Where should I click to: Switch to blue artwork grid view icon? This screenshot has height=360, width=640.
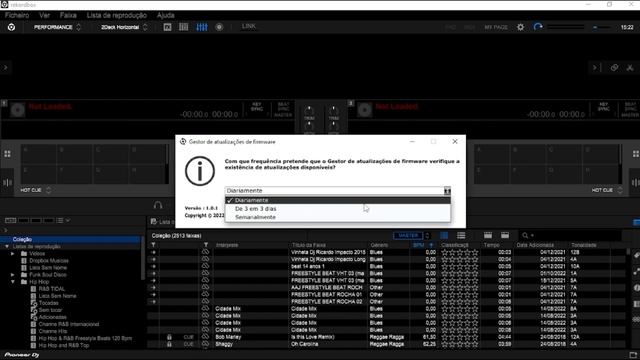(x=444, y=236)
